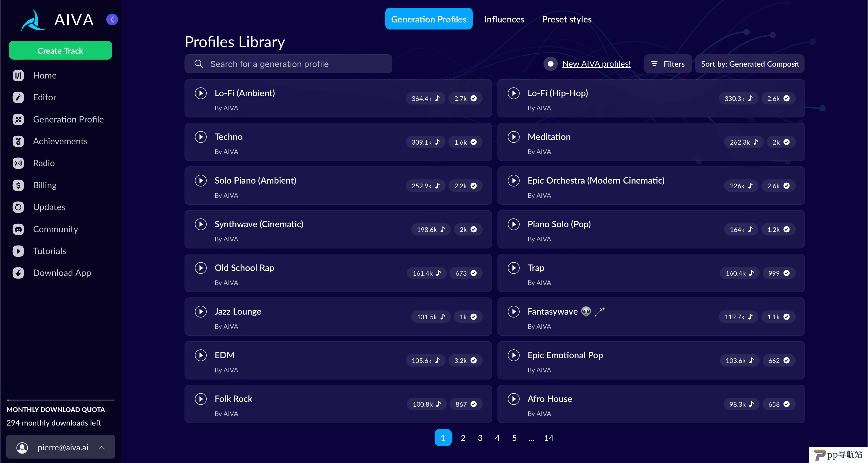The height and width of the screenshot is (463, 868).
Task: Open Community from the sidebar
Action: coord(56,229)
